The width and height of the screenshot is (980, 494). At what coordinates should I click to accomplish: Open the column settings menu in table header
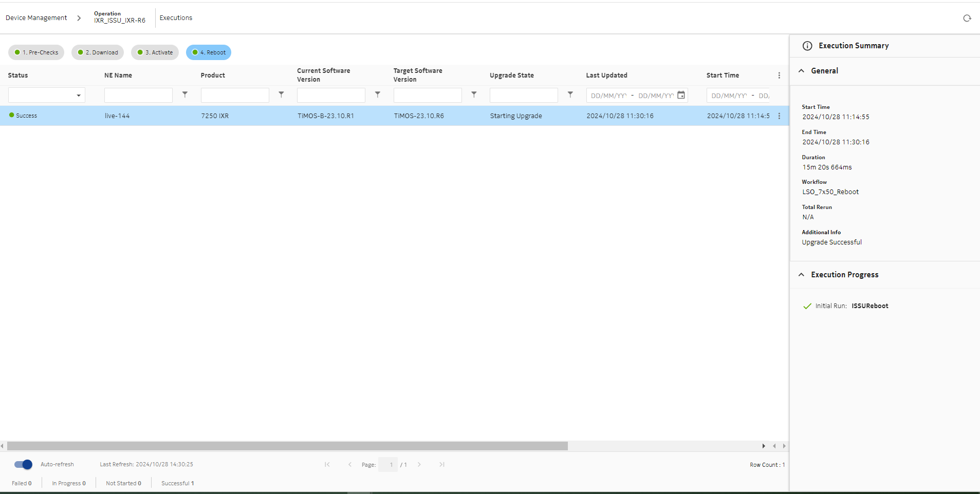click(779, 75)
